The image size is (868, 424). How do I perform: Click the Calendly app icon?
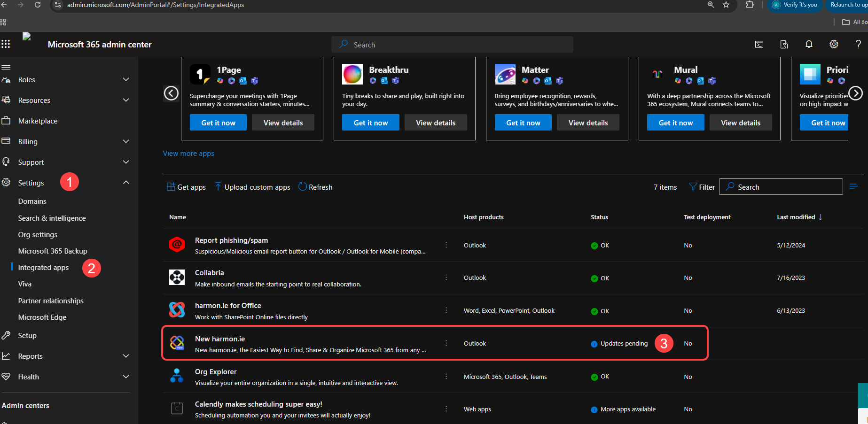tap(177, 409)
